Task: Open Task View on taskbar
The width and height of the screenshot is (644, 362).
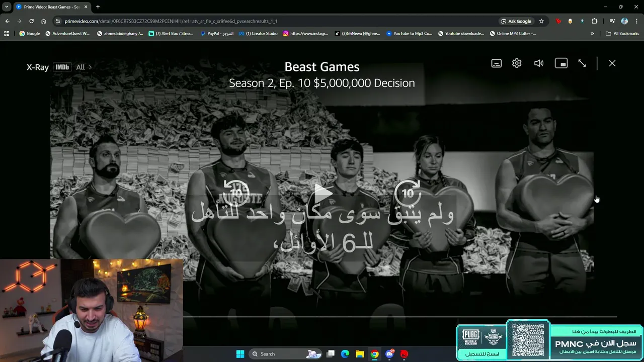Action: coord(331,354)
